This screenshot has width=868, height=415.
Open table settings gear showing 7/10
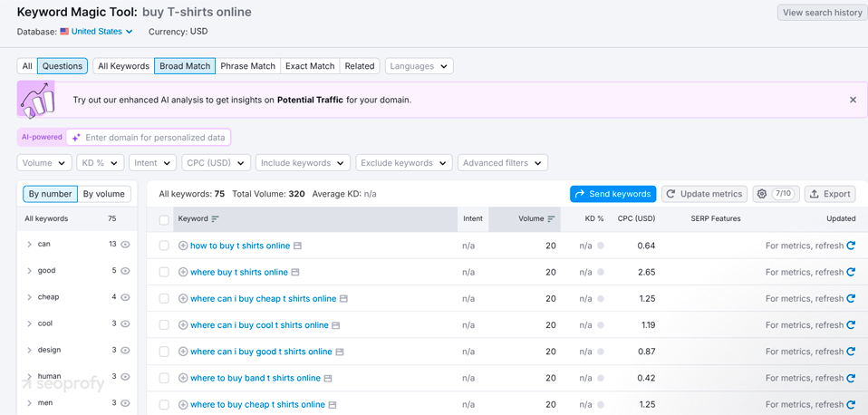point(776,194)
